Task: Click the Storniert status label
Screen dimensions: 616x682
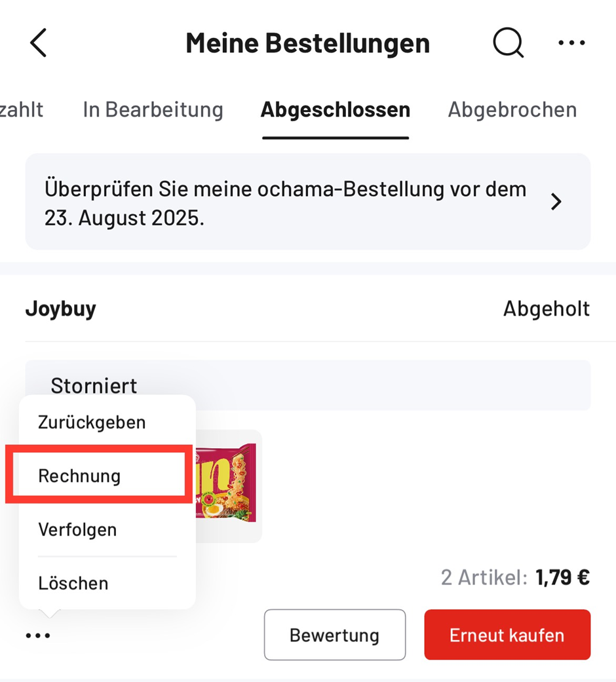Action: 94,385
